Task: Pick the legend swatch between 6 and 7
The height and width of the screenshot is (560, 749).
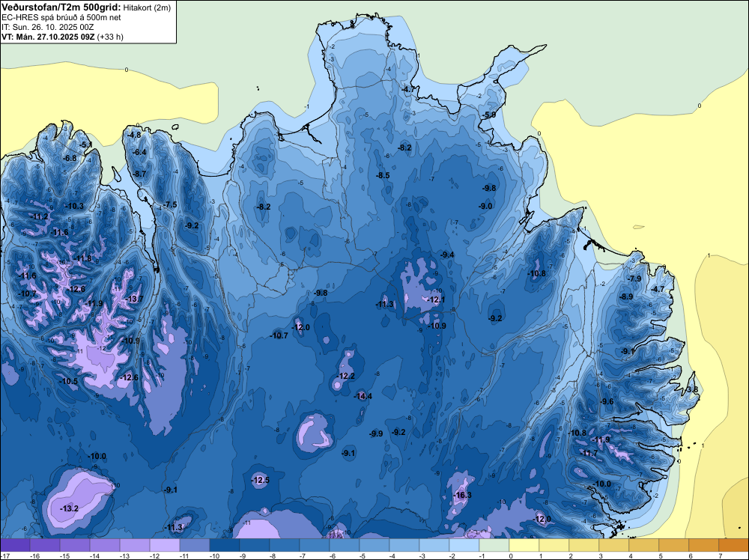Action: coord(703,545)
